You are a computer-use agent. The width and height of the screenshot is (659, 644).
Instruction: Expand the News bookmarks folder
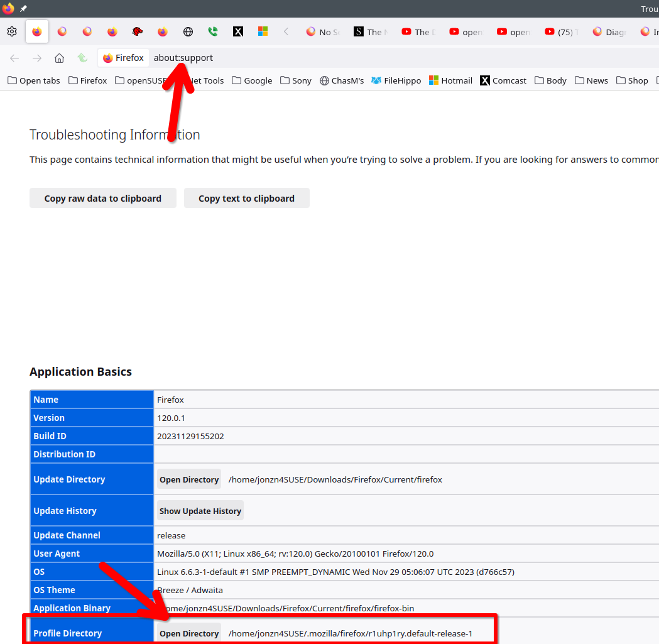[591, 80]
